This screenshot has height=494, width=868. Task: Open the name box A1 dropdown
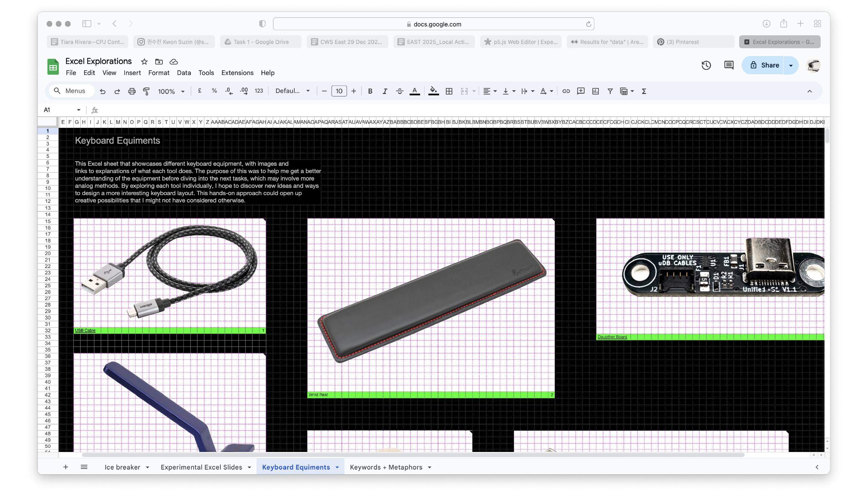point(79,110)
